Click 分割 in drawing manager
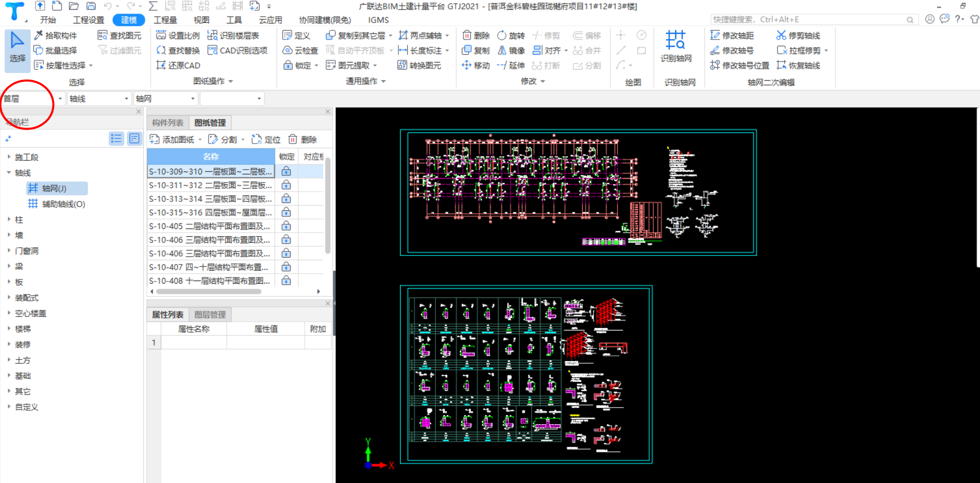 point(223,139)
